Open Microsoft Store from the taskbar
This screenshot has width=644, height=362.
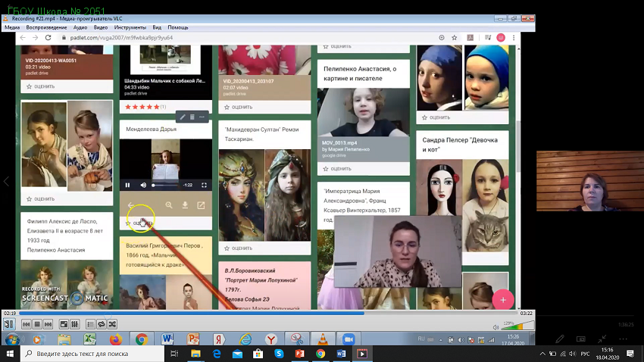258,354
